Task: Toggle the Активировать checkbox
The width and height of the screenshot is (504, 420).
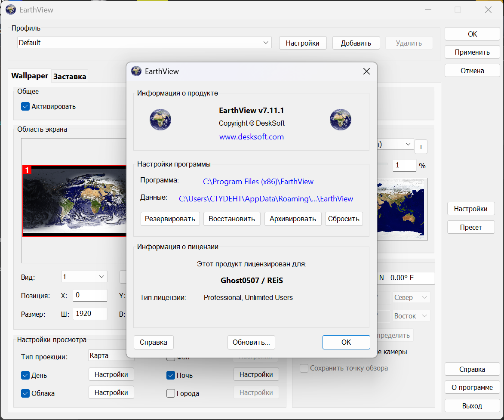Action: point(25,106)
